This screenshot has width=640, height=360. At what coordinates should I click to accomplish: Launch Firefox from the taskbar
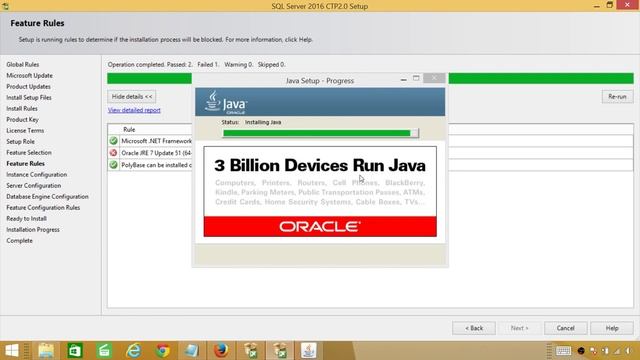pyautogui.click(x=221, y=351)
